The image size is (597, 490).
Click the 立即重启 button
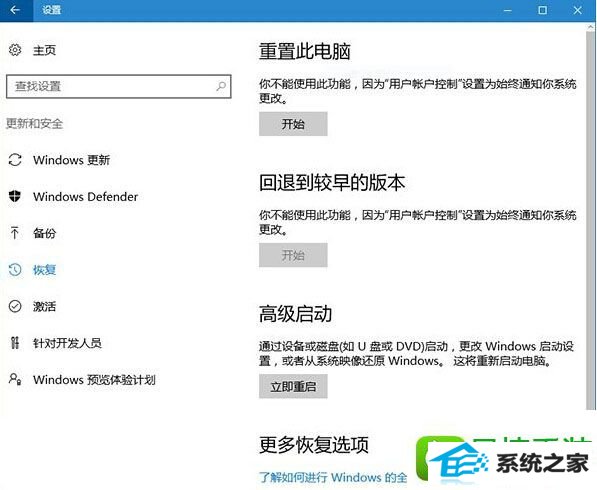tap(293, 386)
